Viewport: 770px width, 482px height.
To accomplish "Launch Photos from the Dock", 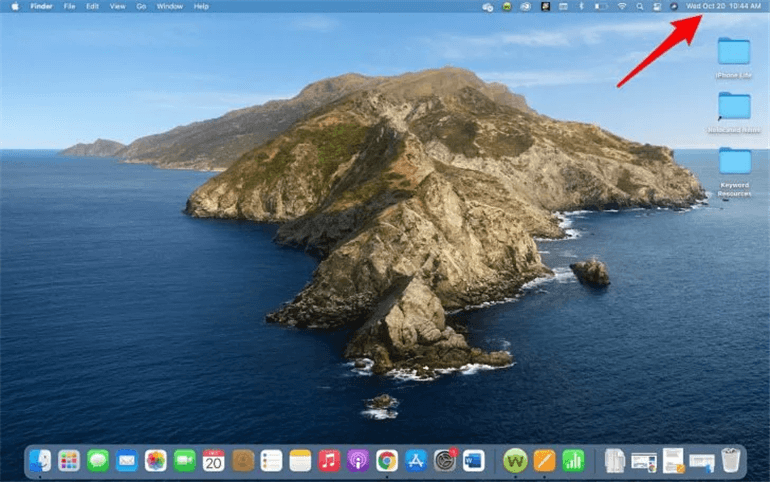I will pyautogui.click(x=156, y=461).
